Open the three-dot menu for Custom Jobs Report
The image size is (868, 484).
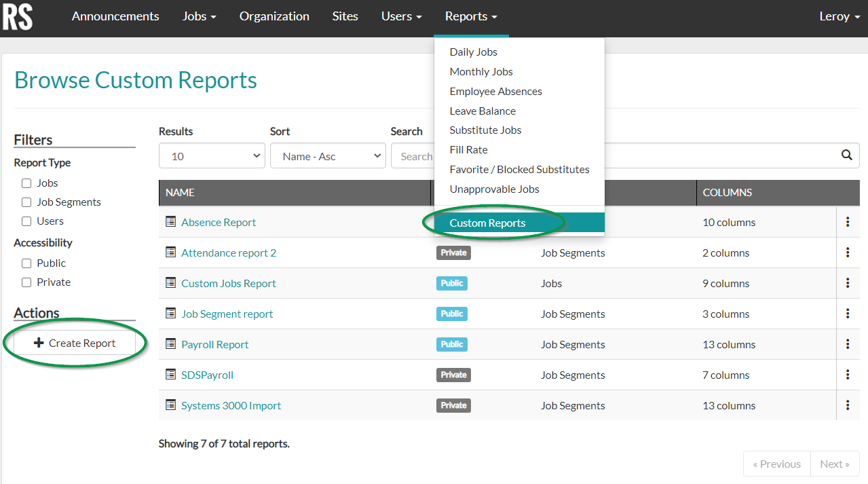[x=848, y=282]
